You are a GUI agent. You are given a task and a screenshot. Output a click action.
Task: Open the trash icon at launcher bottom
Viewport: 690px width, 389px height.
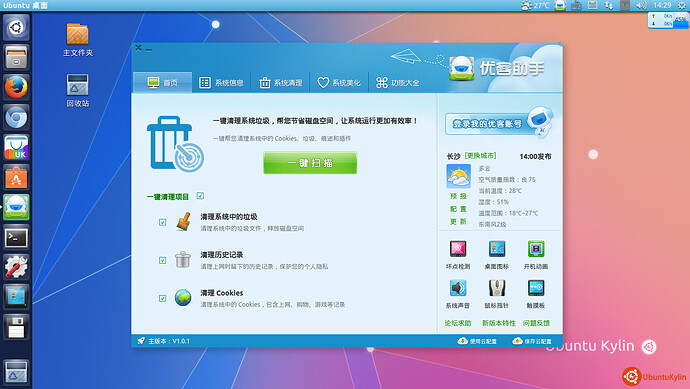click(16, 372)
